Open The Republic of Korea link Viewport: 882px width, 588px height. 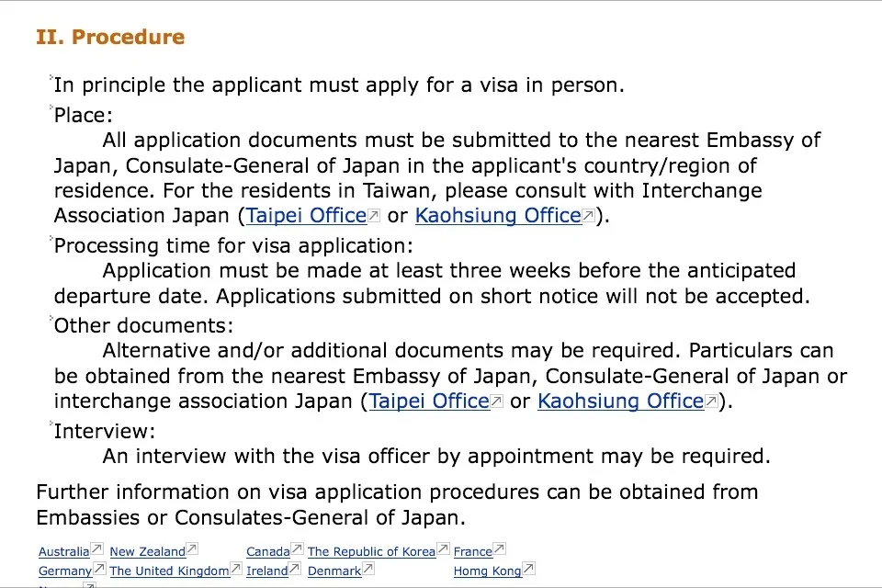tap(372, 551)
